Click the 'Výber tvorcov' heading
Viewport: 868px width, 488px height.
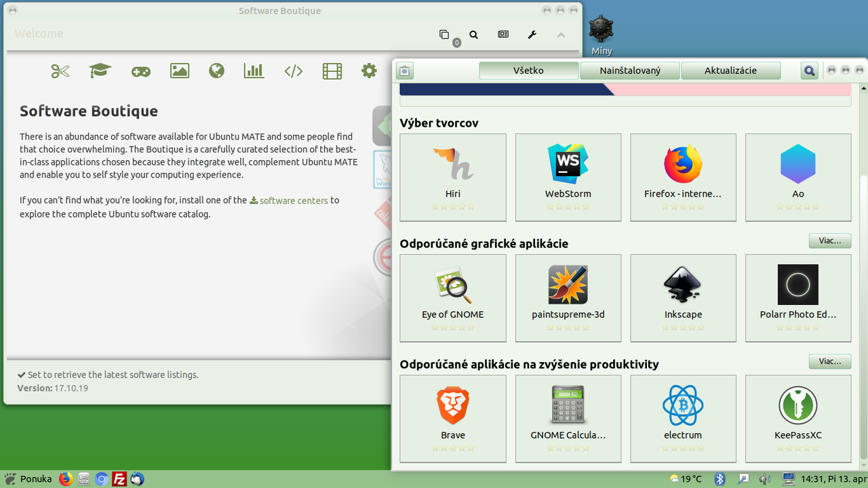[x=439, y=123]
